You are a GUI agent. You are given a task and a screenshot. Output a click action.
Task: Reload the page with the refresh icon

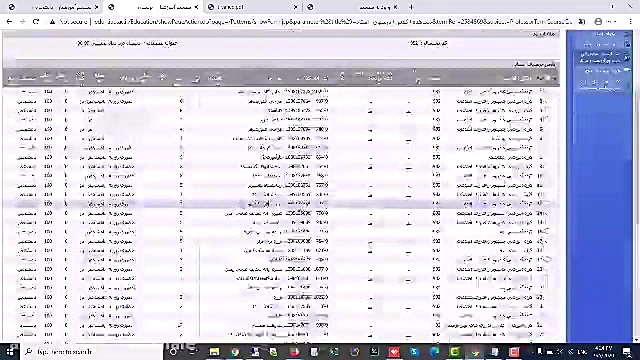coord(36,22)
